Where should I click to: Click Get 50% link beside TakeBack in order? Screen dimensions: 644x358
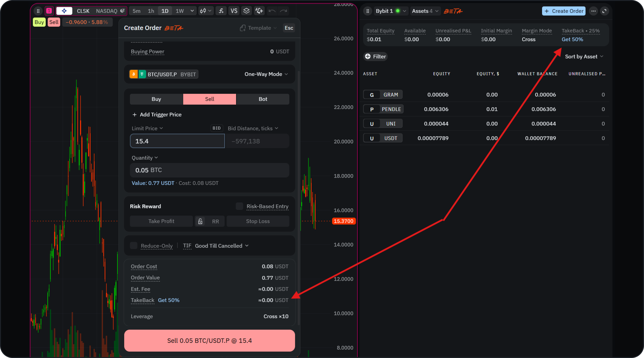(169, 300)
